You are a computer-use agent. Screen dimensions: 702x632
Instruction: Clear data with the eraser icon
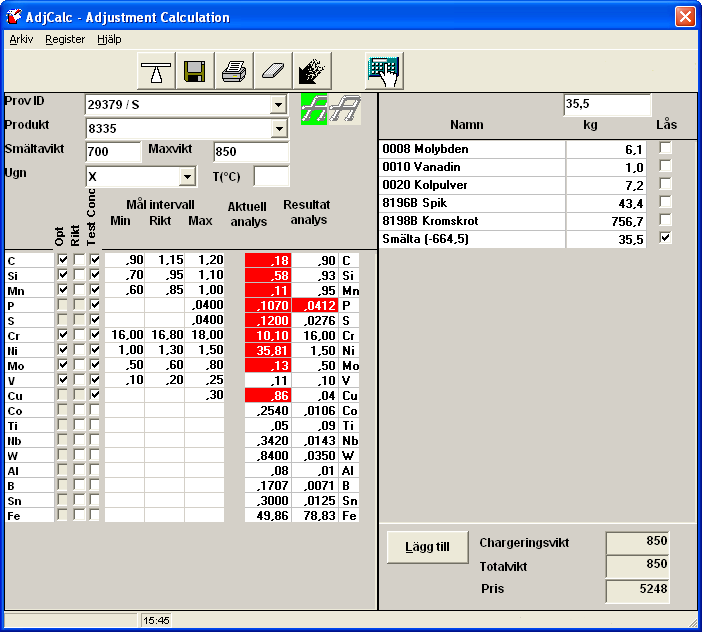click(273, 71)
